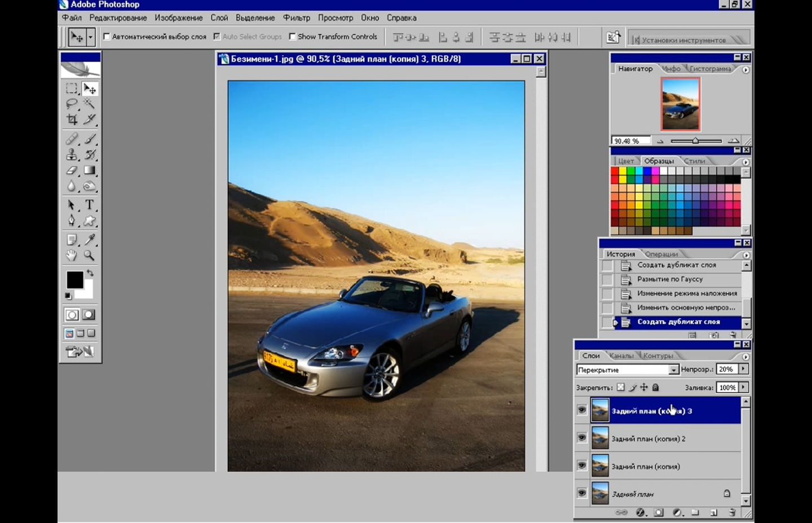Viewport: 812px width, 523px height.
Task: Hide the italic Задний план background layer
Action: pos(582,493)
